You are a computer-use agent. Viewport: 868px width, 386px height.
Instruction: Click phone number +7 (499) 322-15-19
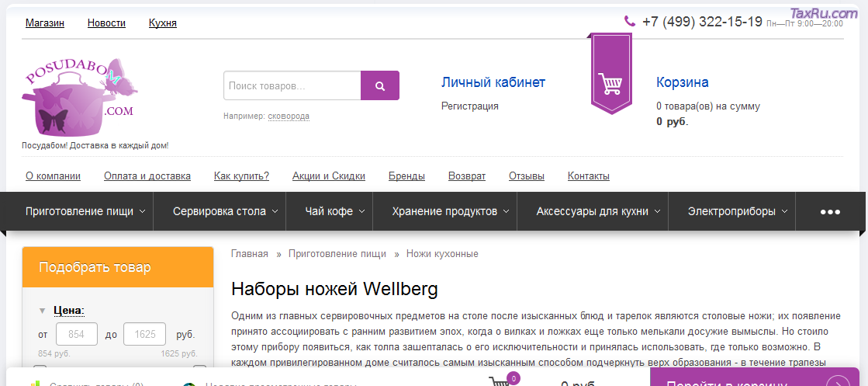coord(702,22)
